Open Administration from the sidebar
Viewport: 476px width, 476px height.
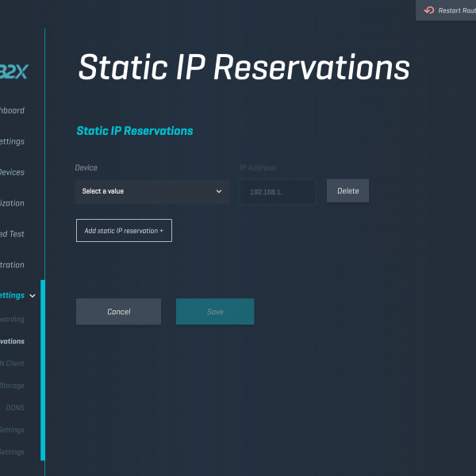tap(12, 265)
